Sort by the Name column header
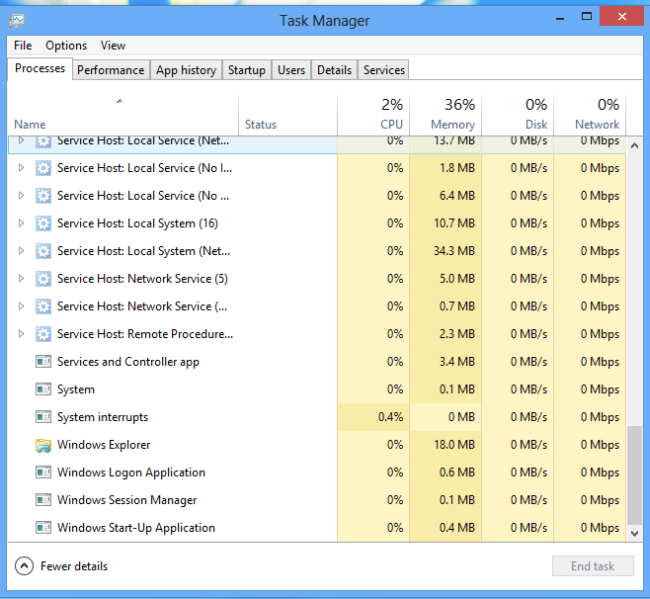This screenshot has width=650, height=599. coord(123,115)
